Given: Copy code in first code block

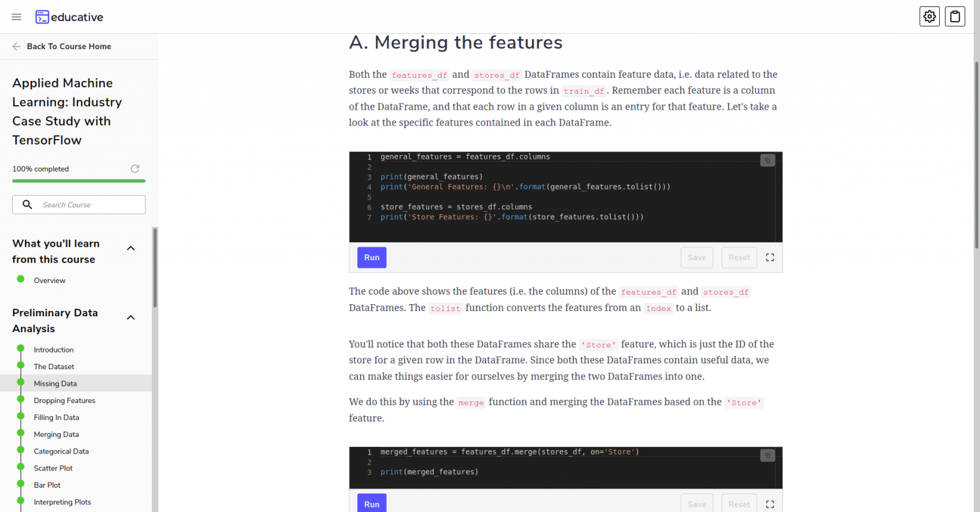Looking at the screenshot, I should [768, 161].
